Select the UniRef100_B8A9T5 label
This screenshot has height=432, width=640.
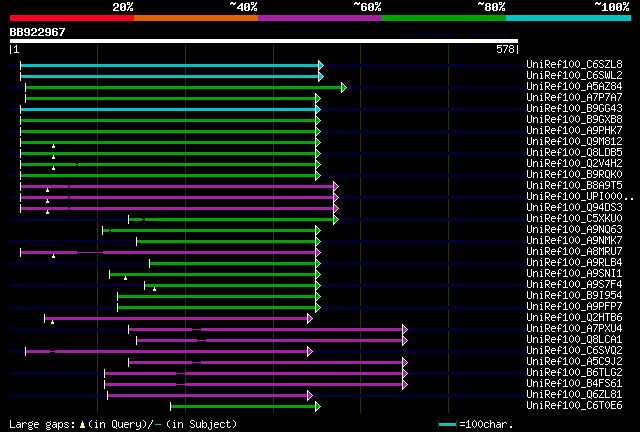click(574, 185)
